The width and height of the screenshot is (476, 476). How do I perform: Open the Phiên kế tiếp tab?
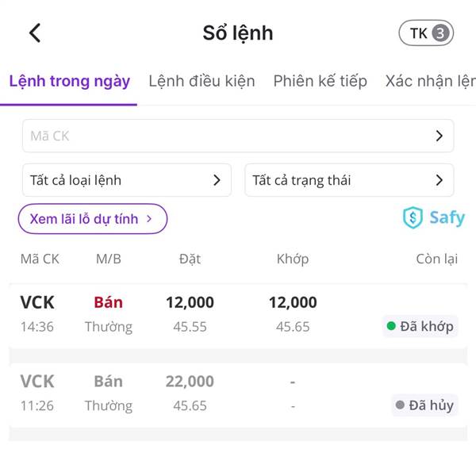click(320, 81)
